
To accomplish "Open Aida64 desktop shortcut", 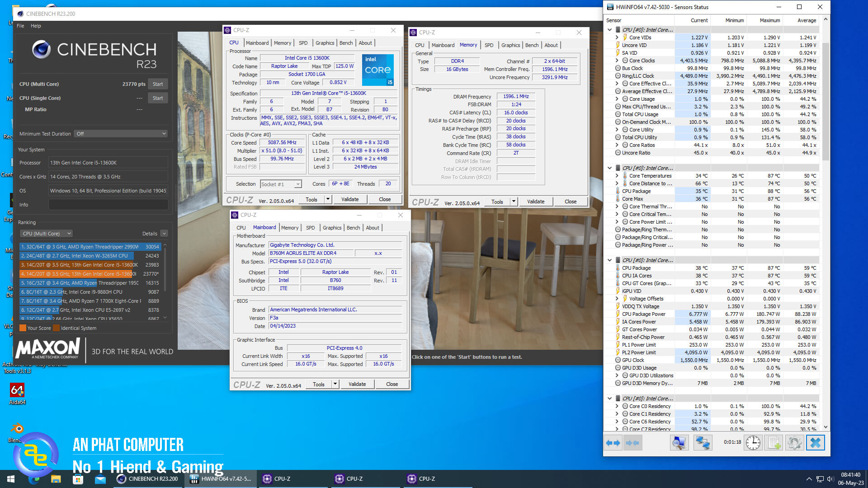I will click(x=17, y=394).
